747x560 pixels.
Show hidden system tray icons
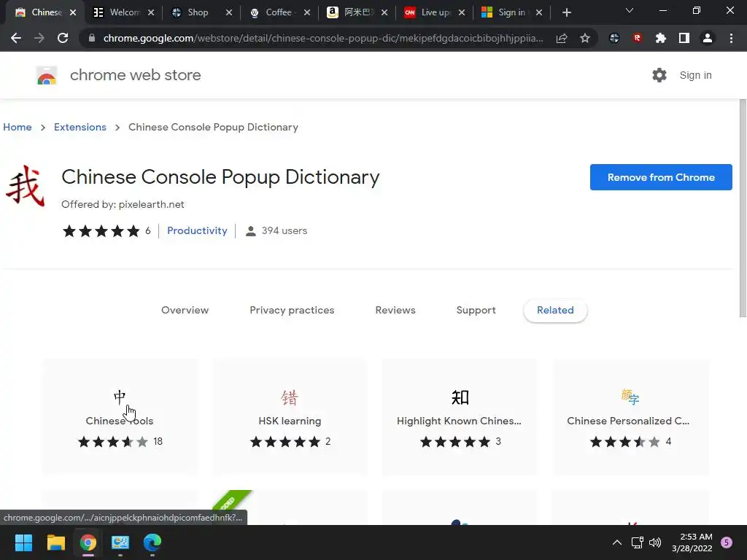[617, 542]
